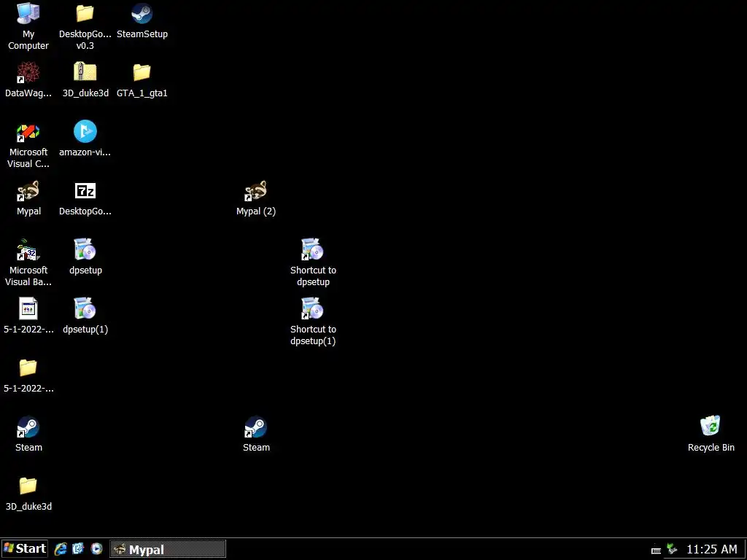Launch Windows Media Player from quick launch
The image size is (747, 560).
click(97, 549)
